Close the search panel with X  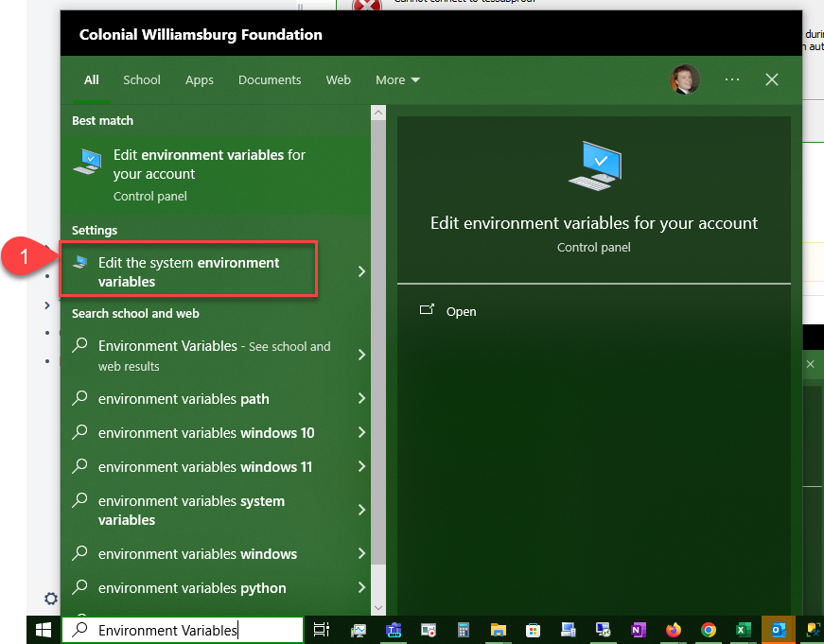pos(771,79)
